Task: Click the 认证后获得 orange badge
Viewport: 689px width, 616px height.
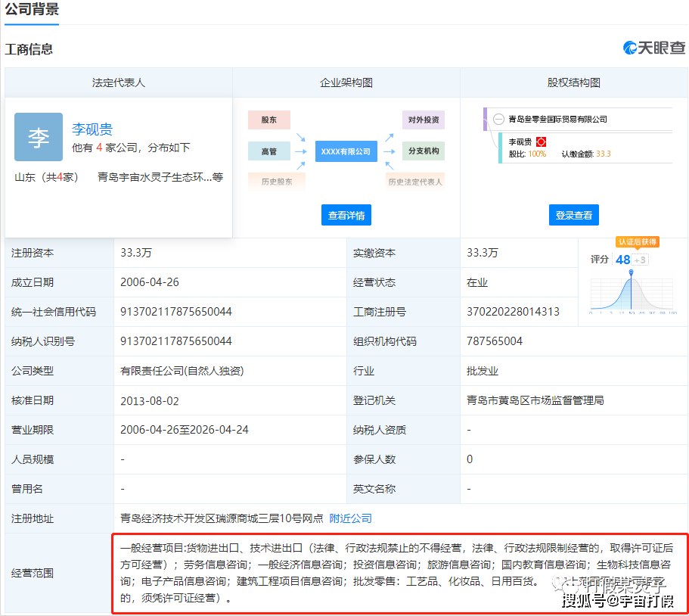Action: click(x=637, y=242)
